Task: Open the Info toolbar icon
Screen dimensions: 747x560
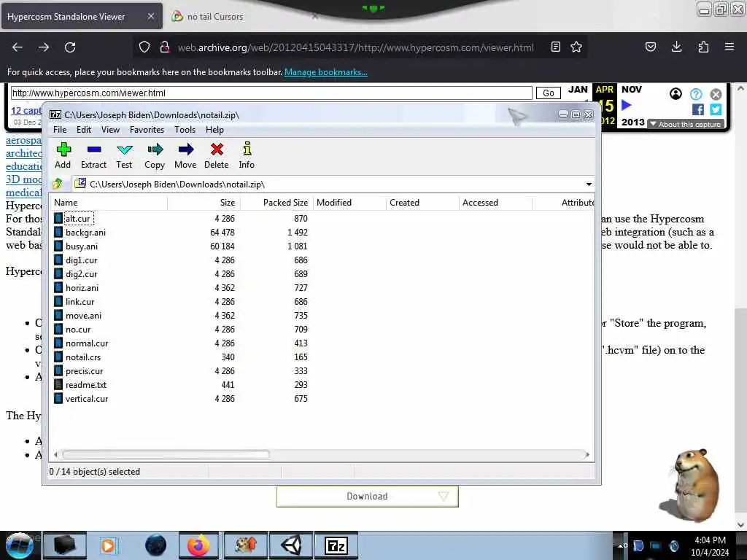Action: click(x=247, y=155)
